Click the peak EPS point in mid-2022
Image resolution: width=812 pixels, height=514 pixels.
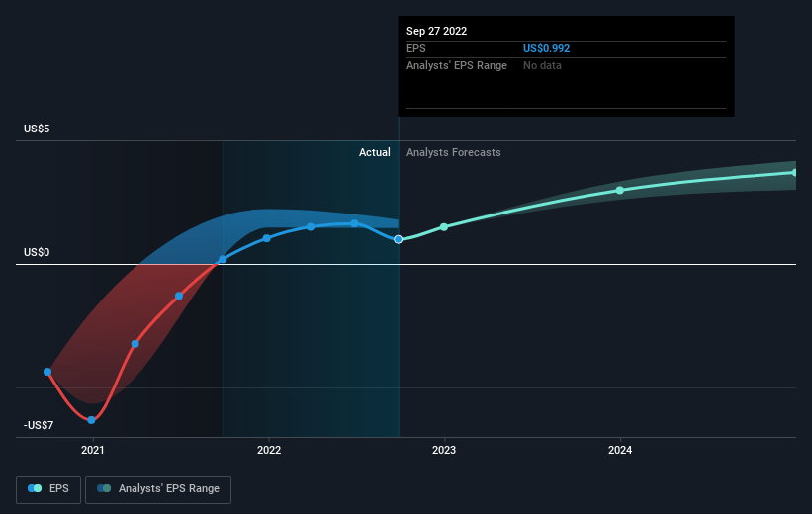click(354, 223)
